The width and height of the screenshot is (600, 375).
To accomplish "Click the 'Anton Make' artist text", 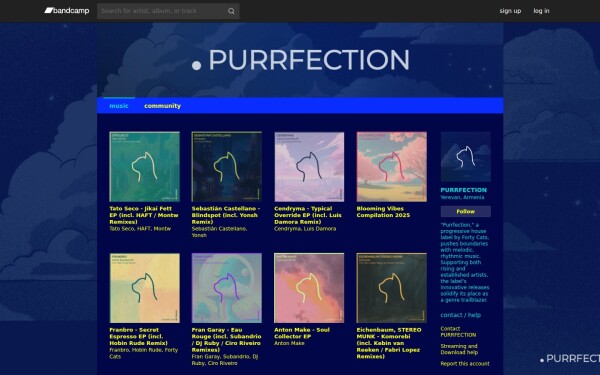I will (289, 343).
